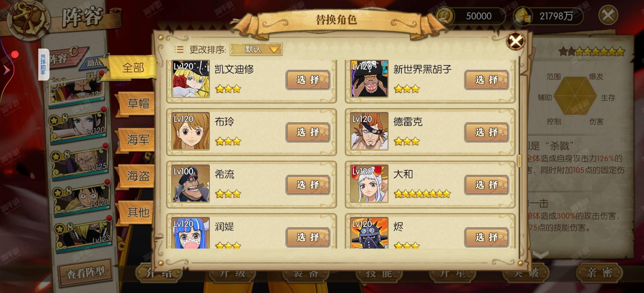Switch to the 草帽 category tab
This screenshot has height=293, width=644.
[138, 104]
